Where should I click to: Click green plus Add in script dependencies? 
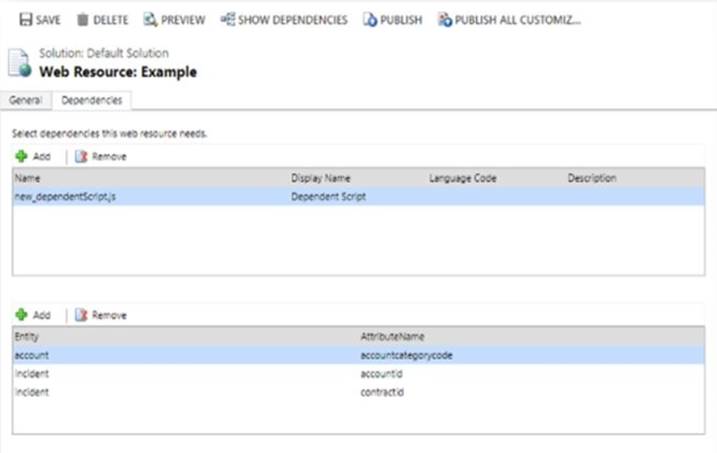21,156
